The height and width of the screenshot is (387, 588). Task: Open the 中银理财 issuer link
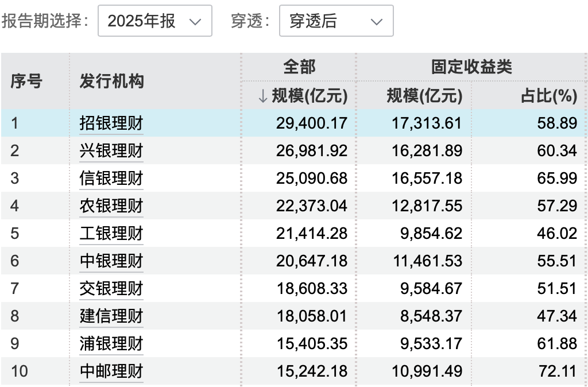111,261
